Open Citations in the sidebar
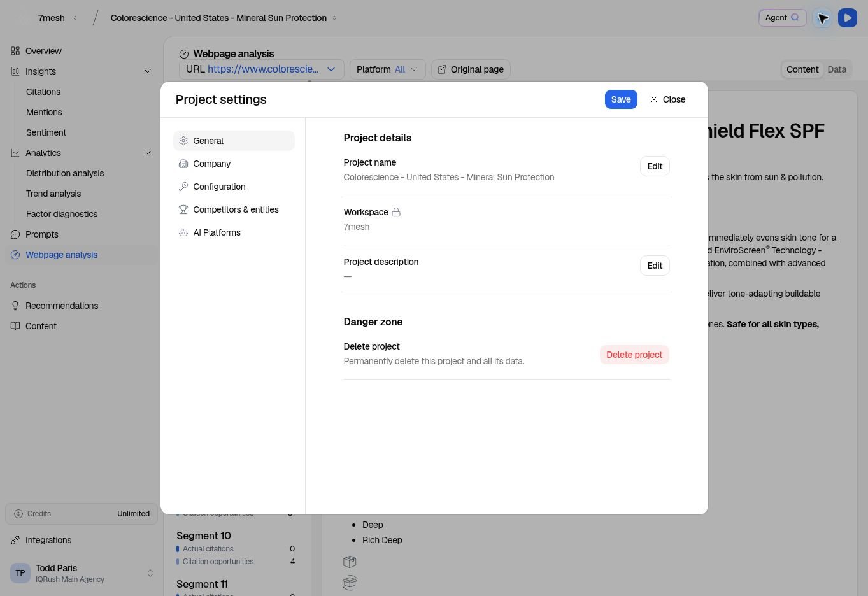 click(x=43, y=92)
